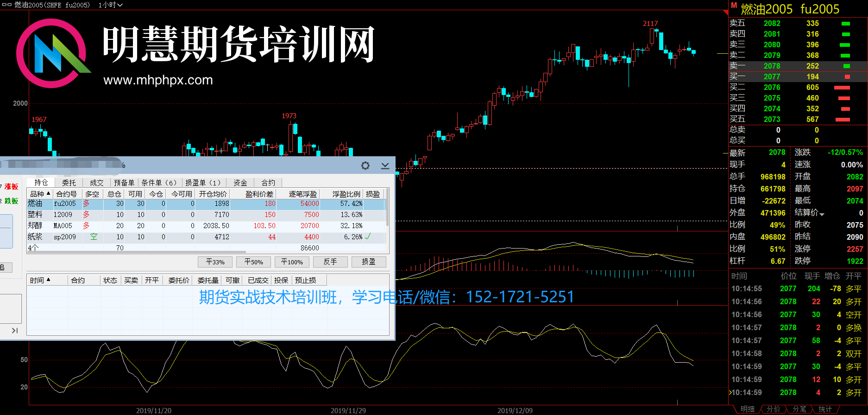Click the jump-to-end arrow at the trade panel's left edge
Viewport: 868px width, 415px height.
click(15, 331)
